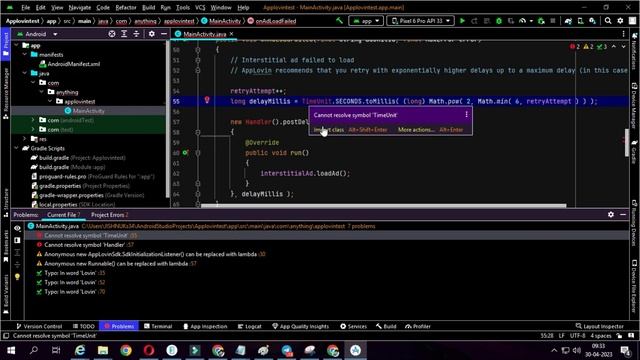Open Layout Inspector button
This screenshot has width=640, height=360.
click(600, 326)
